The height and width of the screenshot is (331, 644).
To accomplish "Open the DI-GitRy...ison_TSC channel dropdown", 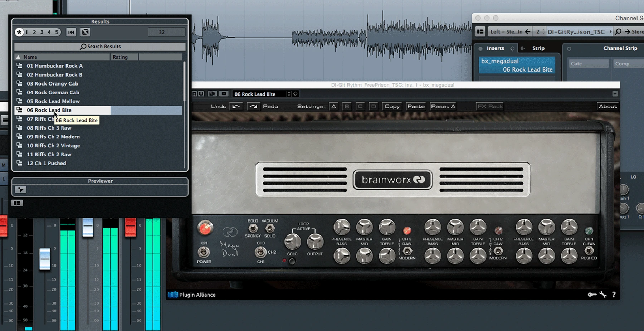I will pyautogui.click(x=579, y=32).
